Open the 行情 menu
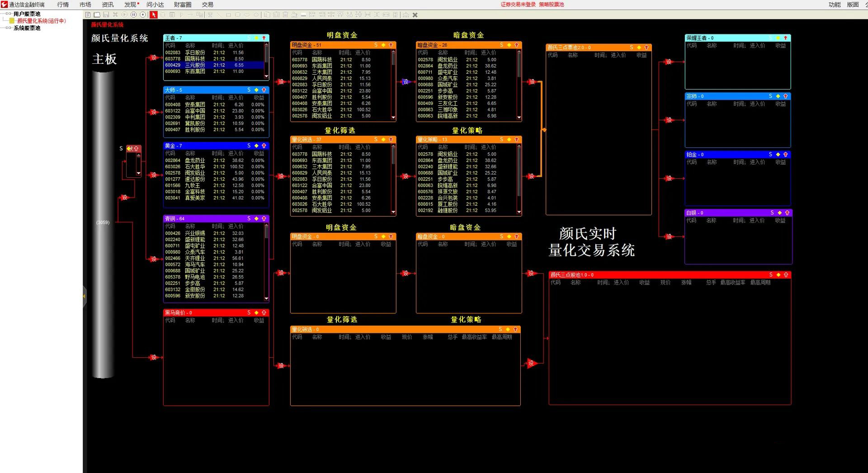The height and width of the screenshot is (473, 868). click(x=63, y=5)
